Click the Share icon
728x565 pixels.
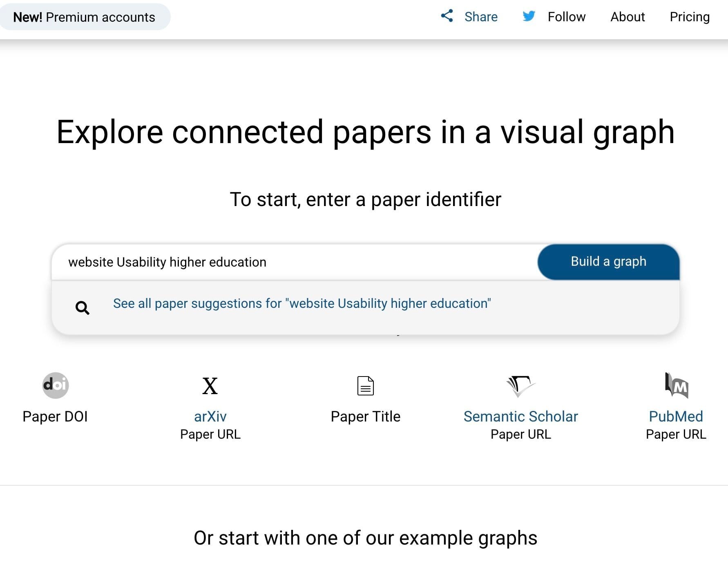tap(447, 17)
